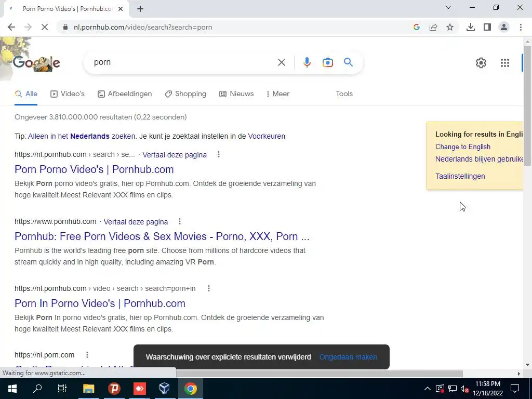532x399 pixels.
Task: Click the vertical page scrollbar
Action: point(527,105)
